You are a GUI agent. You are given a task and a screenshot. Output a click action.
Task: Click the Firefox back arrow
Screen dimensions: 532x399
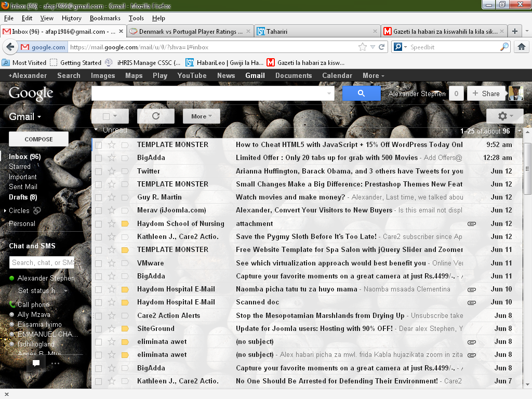tap(10, 47)
